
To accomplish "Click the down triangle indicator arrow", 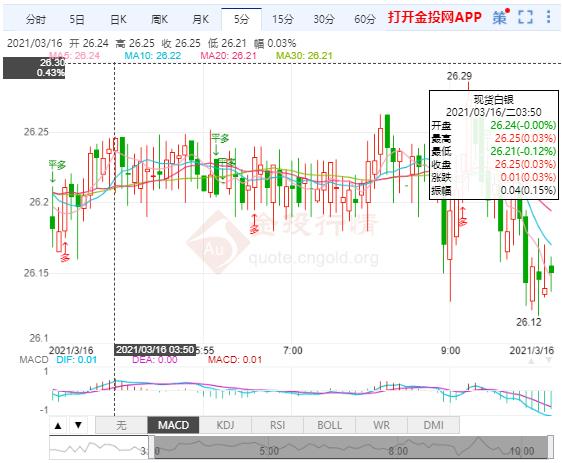I will [x=78, y=425].
